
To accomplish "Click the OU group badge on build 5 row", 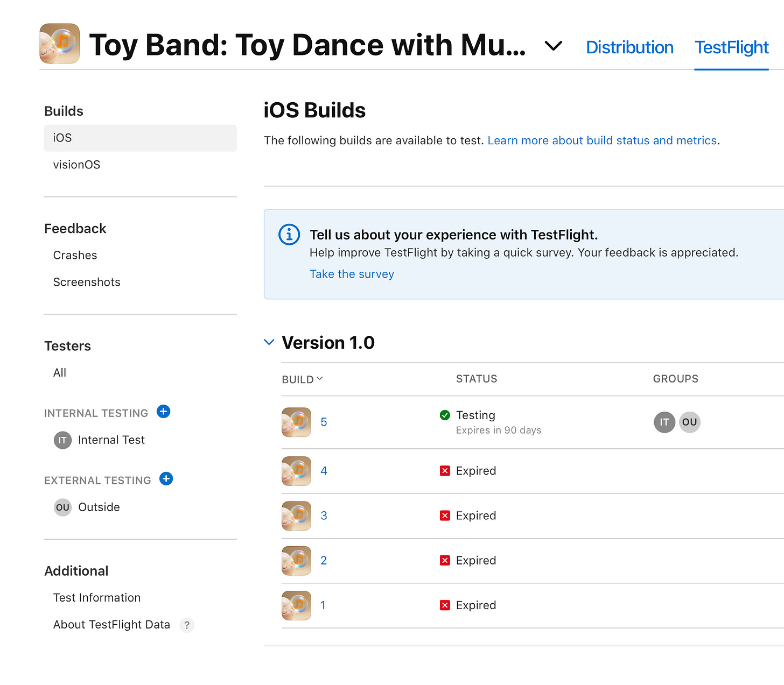I will (x=689, y=422).
